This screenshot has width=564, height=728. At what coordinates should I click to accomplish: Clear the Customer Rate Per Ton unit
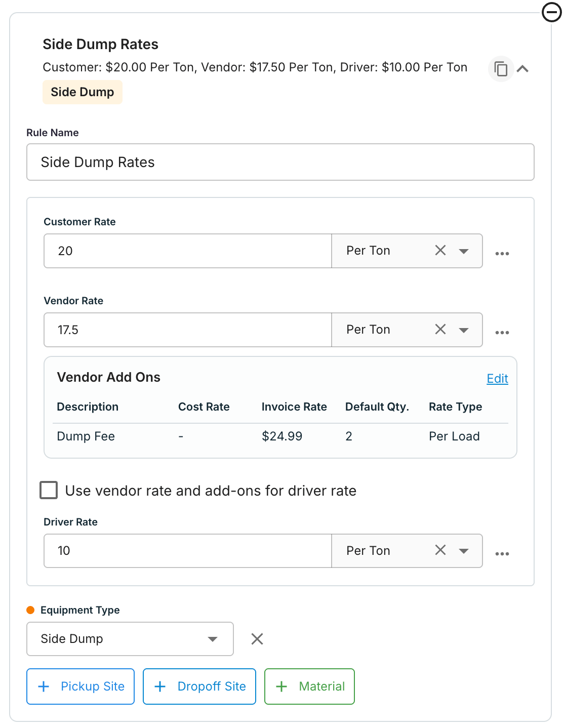click(x=440, y=251)
